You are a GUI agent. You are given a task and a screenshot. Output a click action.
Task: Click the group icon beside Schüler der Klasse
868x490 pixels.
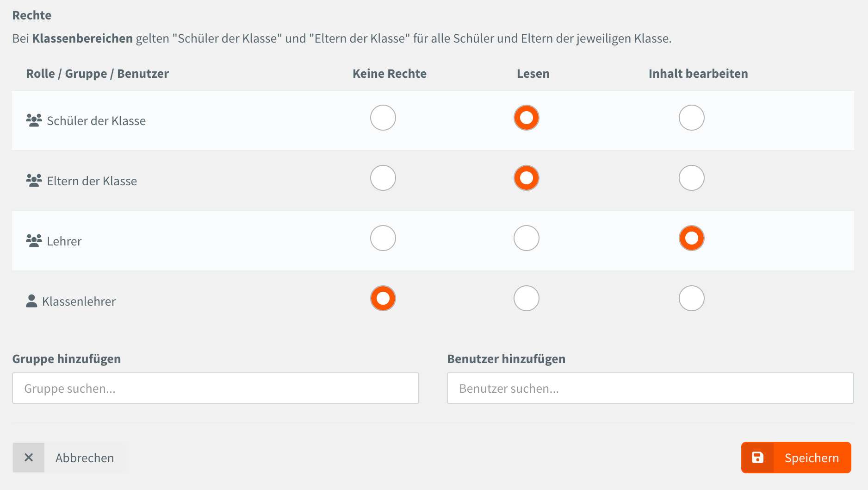pyautogui.click(x=34, y=120)
